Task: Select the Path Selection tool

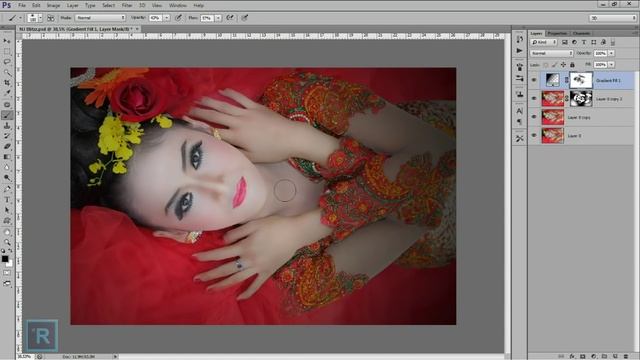Action: click(x=7, y=210)
